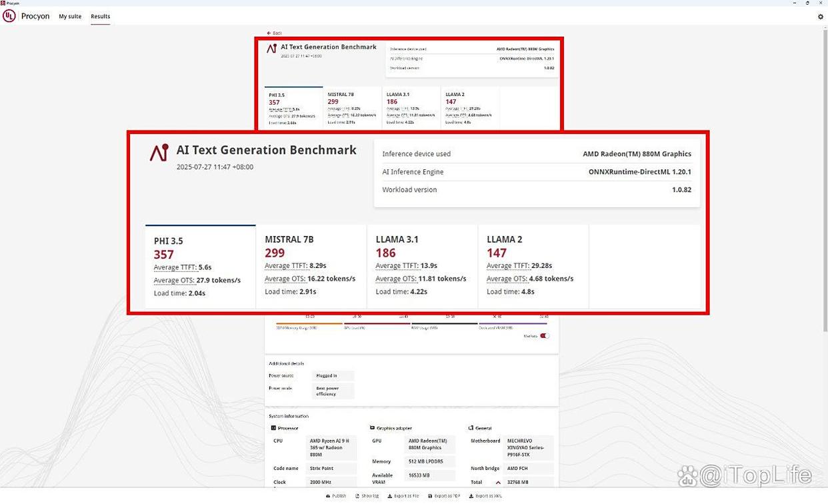Export the result as File
The width and height of the screenshot is (828, 504).
tap(403, 496)
